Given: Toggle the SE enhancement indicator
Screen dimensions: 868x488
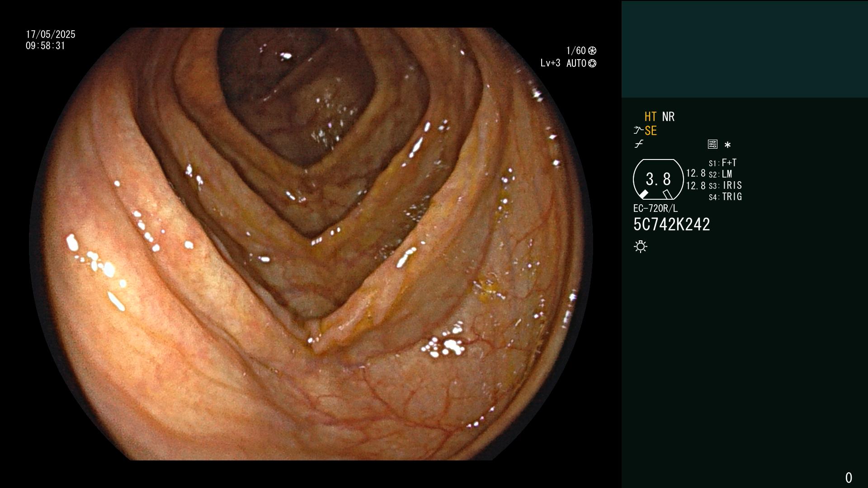Looking at the screenshot, I should point(651,131).
